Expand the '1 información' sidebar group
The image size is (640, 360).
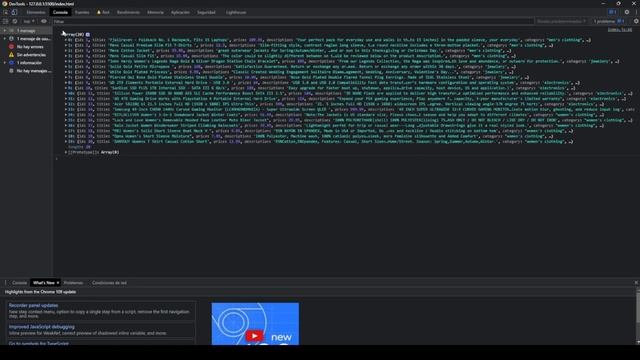coord(5,63)
